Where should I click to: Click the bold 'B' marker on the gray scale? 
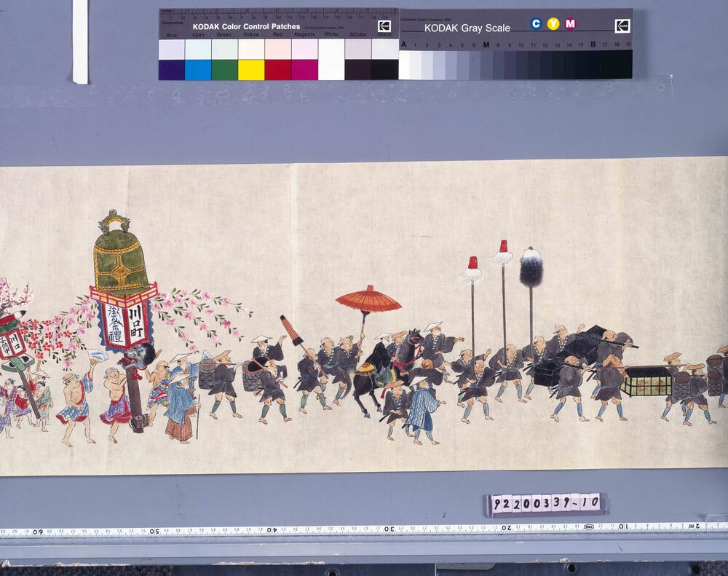tap(593, 44)
